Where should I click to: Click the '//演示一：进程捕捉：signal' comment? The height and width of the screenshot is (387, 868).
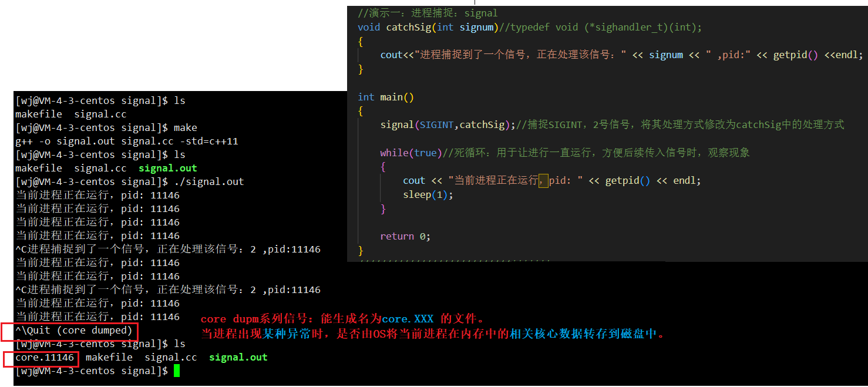428,13
